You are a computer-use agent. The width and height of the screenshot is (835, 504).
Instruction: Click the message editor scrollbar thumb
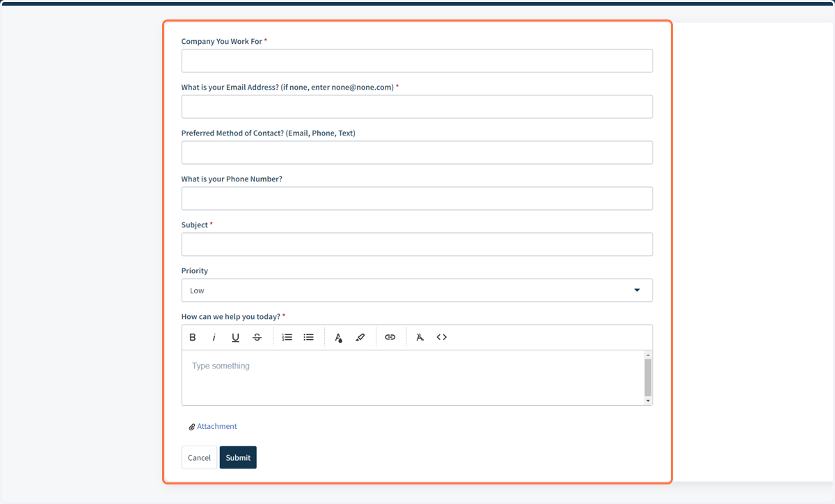648,377
